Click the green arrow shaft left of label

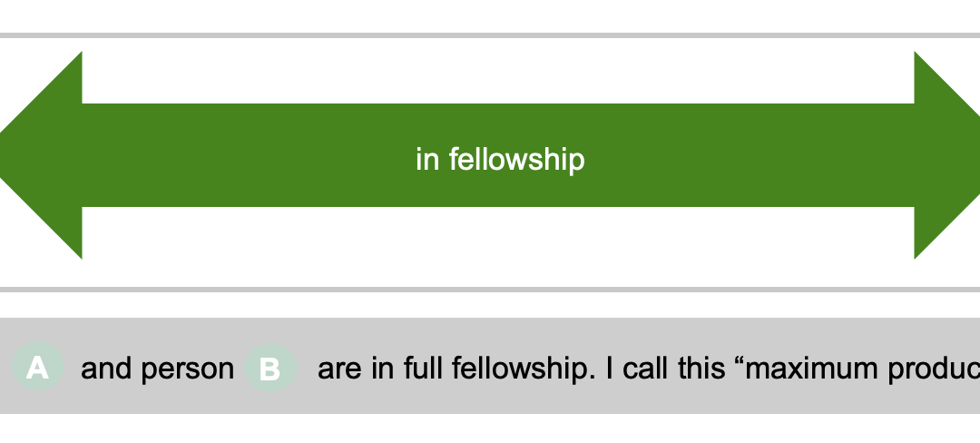pos(249,155)
